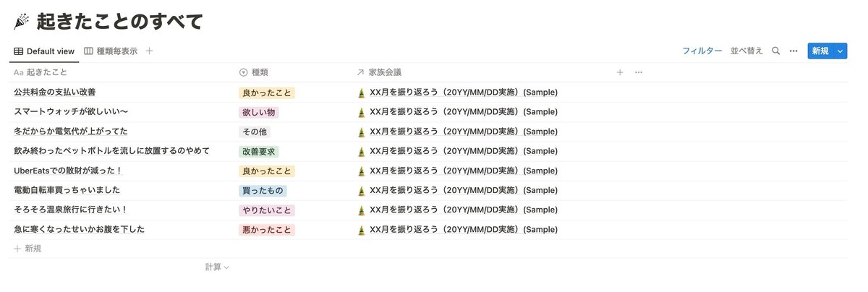This screenshot has height=292, width=868.
Task: Select the Default view tab
Action: (x=44, y=51)
